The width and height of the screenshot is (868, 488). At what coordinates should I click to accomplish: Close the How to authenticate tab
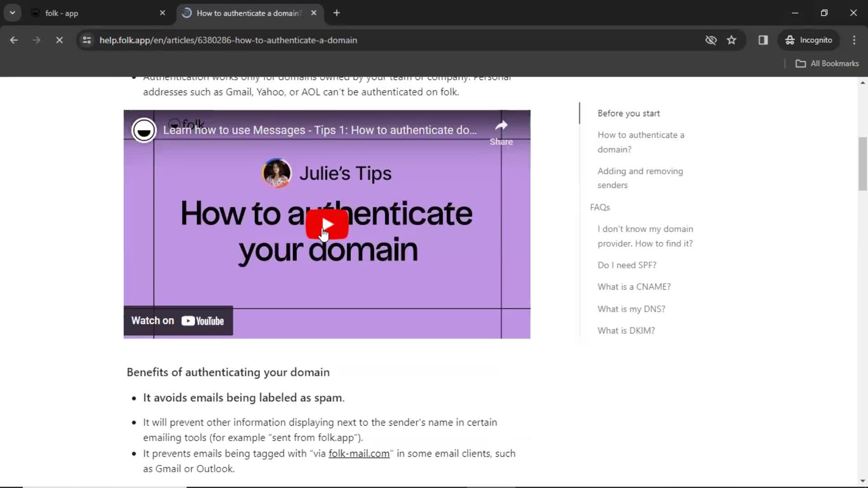click(314, 13)
